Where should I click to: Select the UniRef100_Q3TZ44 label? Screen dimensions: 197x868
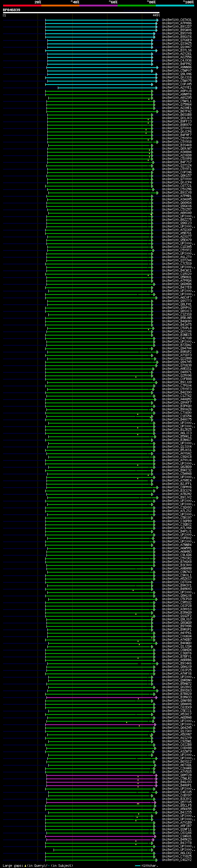click(x=176, y=260)
